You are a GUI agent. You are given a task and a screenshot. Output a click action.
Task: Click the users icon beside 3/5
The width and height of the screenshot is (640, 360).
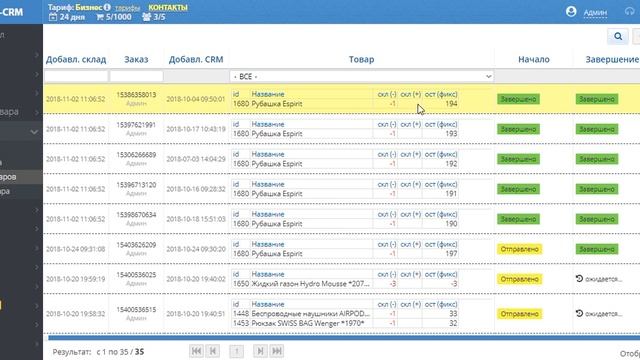[x=147, y=17]
